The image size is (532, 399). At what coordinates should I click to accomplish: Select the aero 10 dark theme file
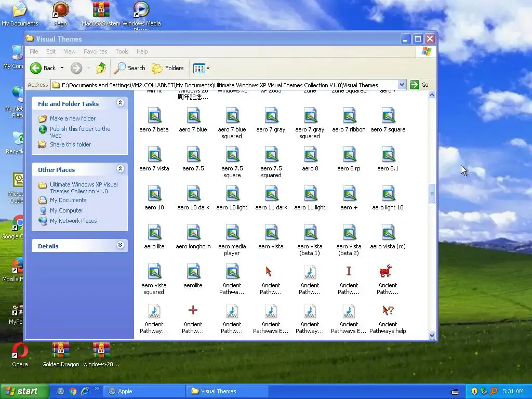[x=193, y=198]
